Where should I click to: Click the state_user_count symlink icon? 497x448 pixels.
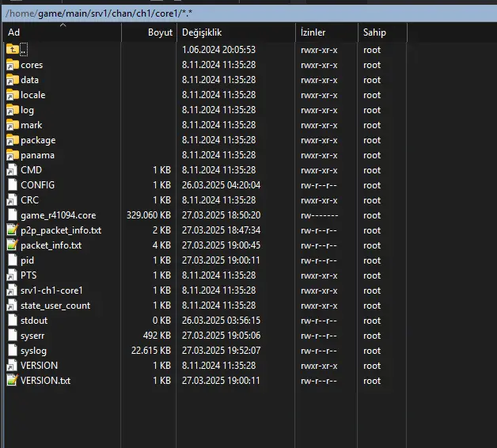click(12, 306)
